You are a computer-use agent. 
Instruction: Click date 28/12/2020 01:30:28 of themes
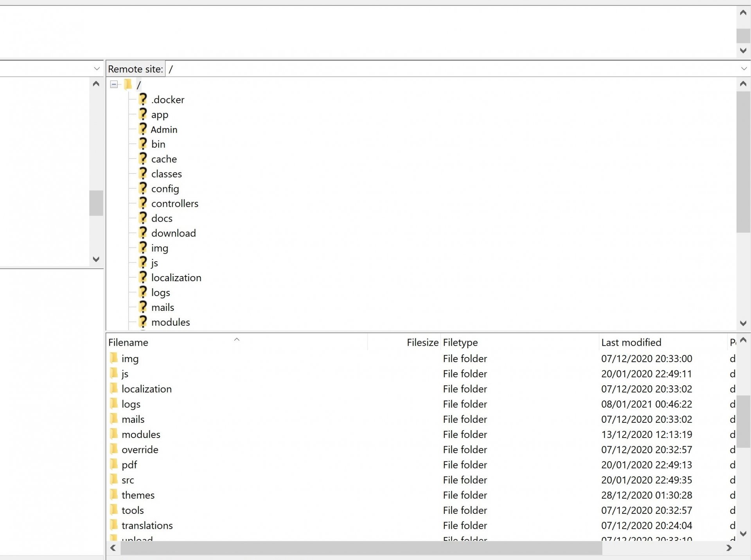click(647, 495)
